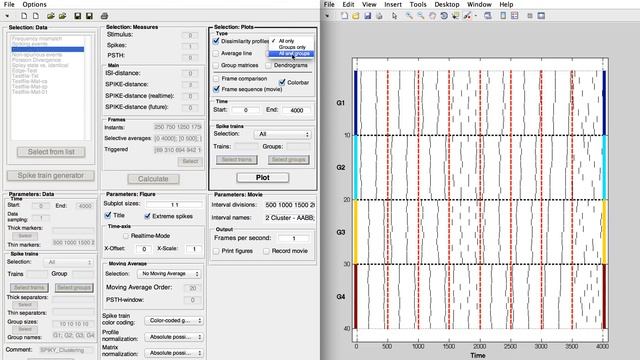Image resolution: width=640 pixels, height=360 pixels.
Task: Click the Hide Plot Tools icon
Action: point(530,16)
